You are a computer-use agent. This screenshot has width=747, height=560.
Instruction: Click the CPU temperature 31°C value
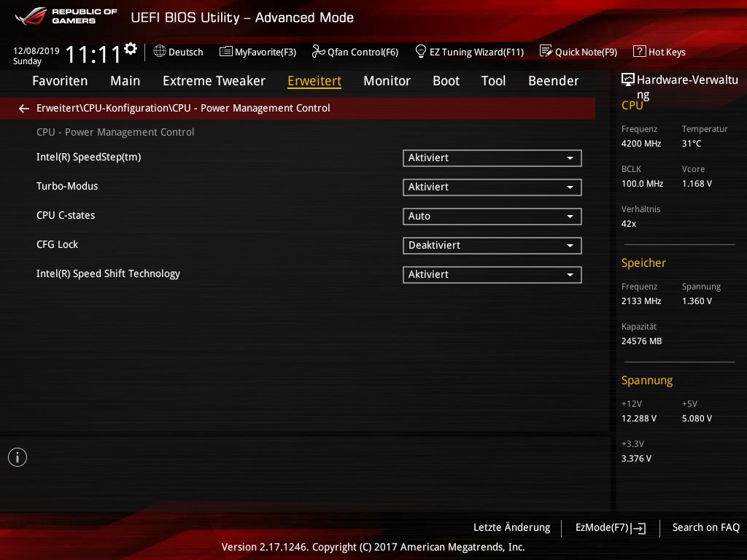[x=692, y=144]
